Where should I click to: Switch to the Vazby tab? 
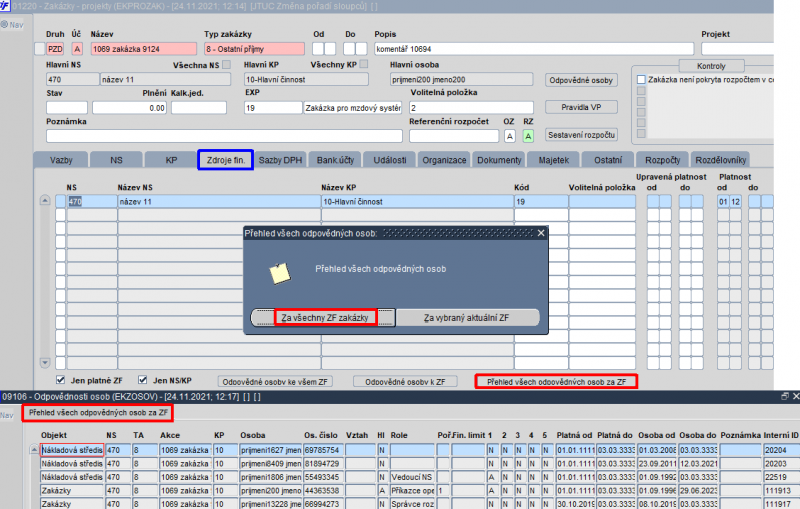[x=61, y=160]
